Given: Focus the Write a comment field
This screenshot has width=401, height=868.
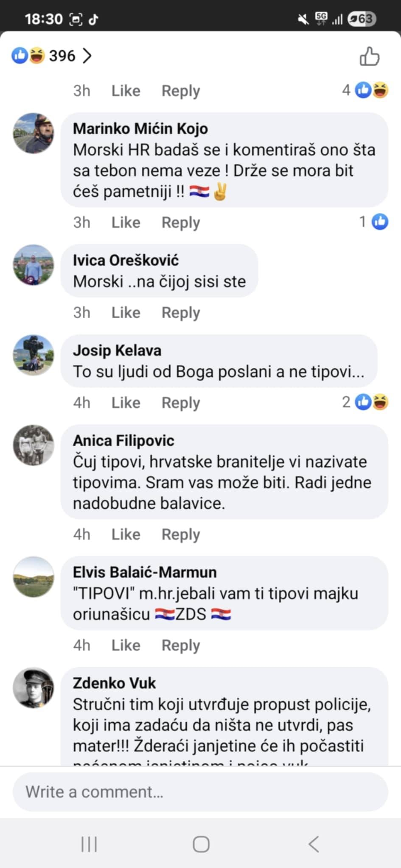Looking at the screenshot, I should click(200, 792).
